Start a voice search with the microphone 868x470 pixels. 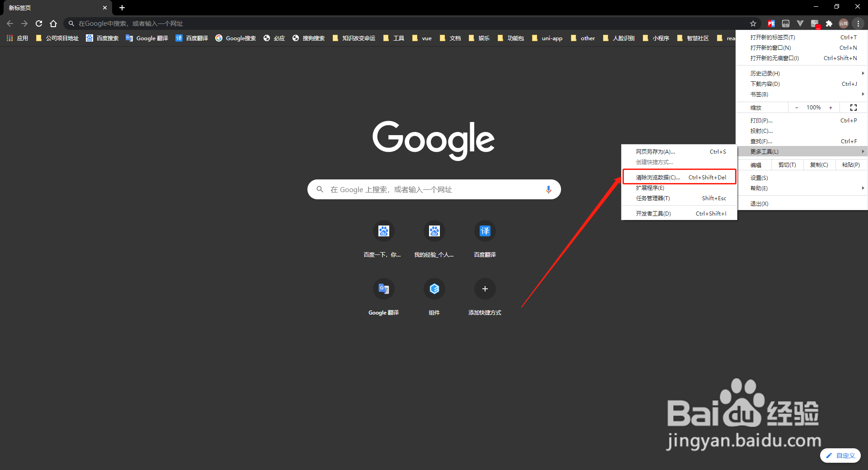[x=548, y=189]
